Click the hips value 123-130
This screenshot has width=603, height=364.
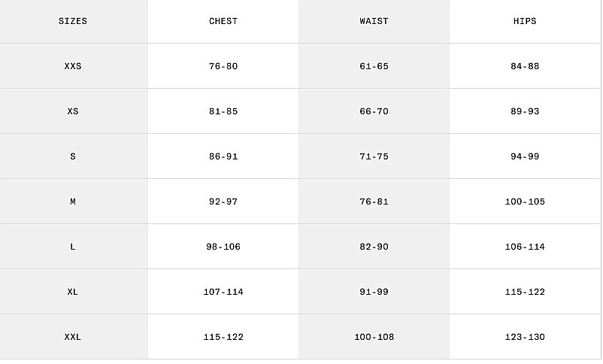point(525,337)
